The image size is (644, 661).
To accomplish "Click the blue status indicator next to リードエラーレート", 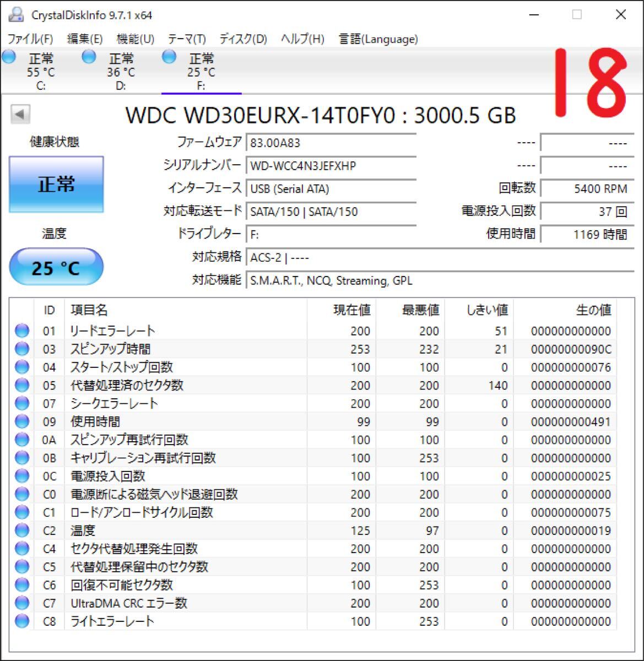I will coord(21,330).
